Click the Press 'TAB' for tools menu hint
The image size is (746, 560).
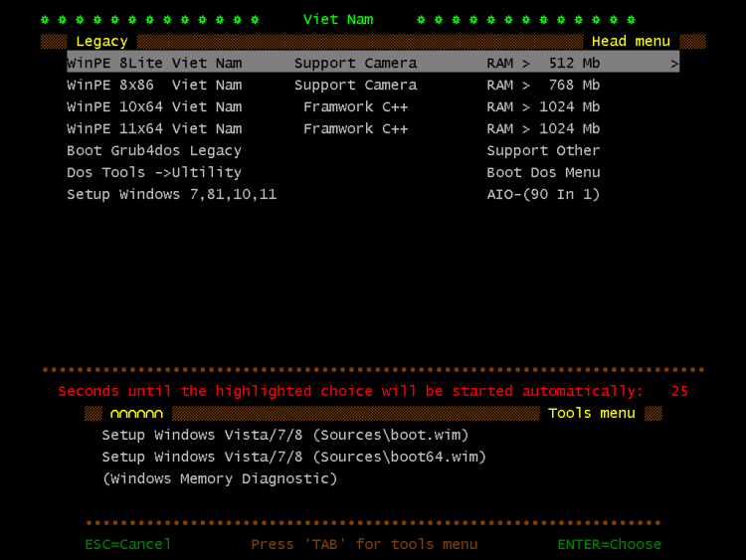(364, 544)
